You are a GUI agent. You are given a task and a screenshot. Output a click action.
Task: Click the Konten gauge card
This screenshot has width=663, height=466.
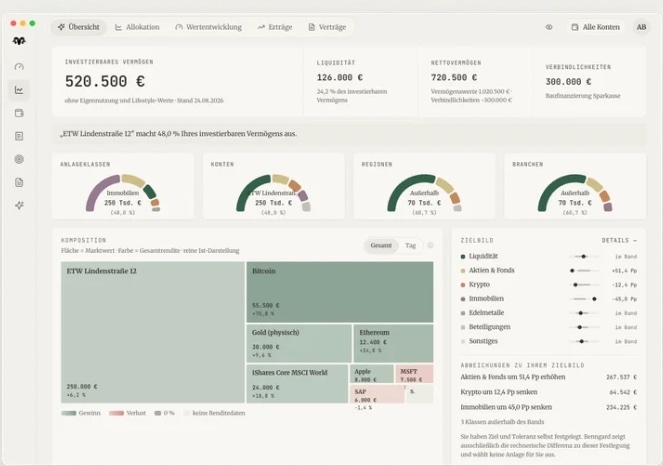tap(274, 186)
